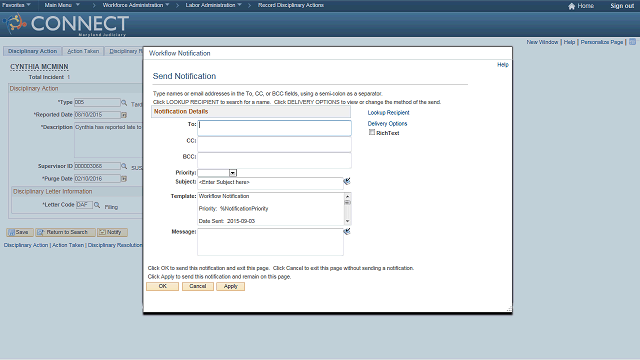Click the icon right of Personalize Page
The height and width of the screenshot is (360, 640).
coord(632,42)
